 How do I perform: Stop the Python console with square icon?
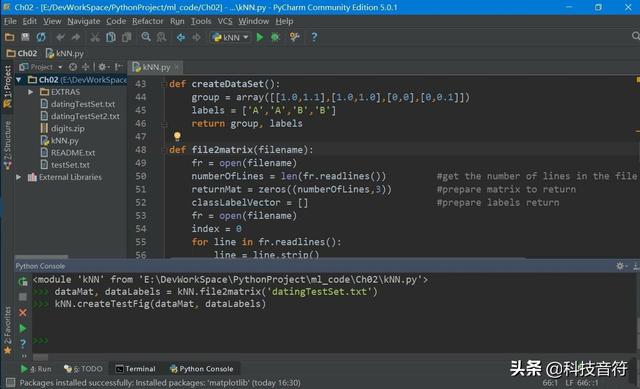click(x=23, y=297)
